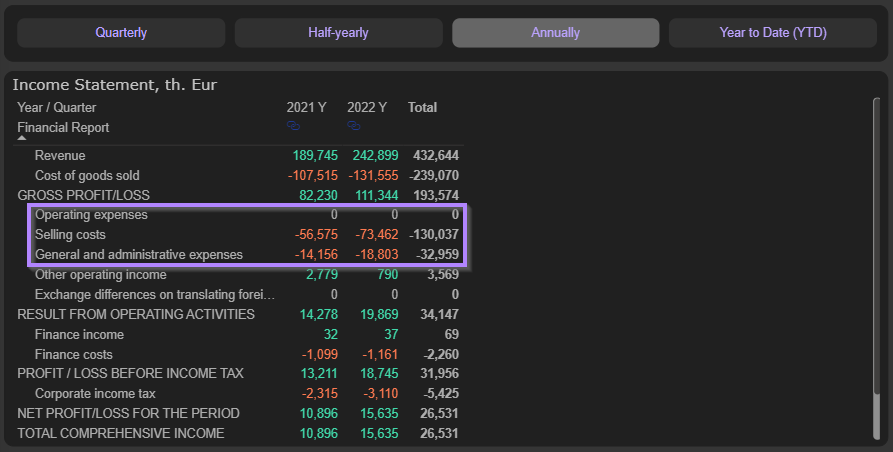Click the truncated Exchange differences row label

pos(155,295)
